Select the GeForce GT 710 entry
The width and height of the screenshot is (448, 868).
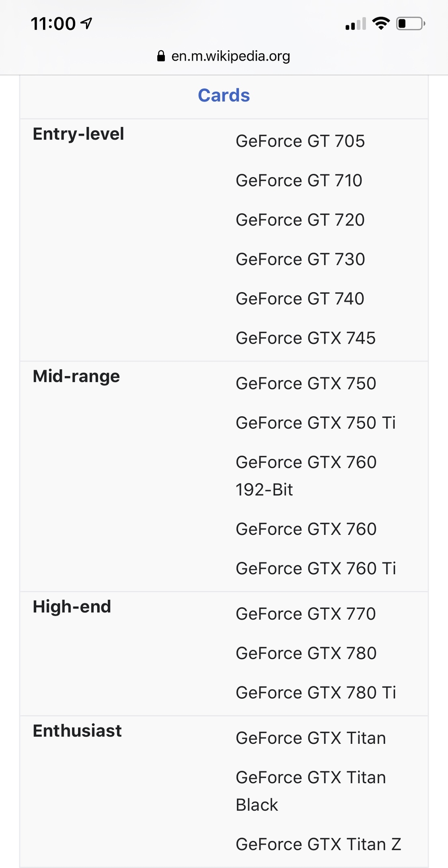[x=299, y=180]
